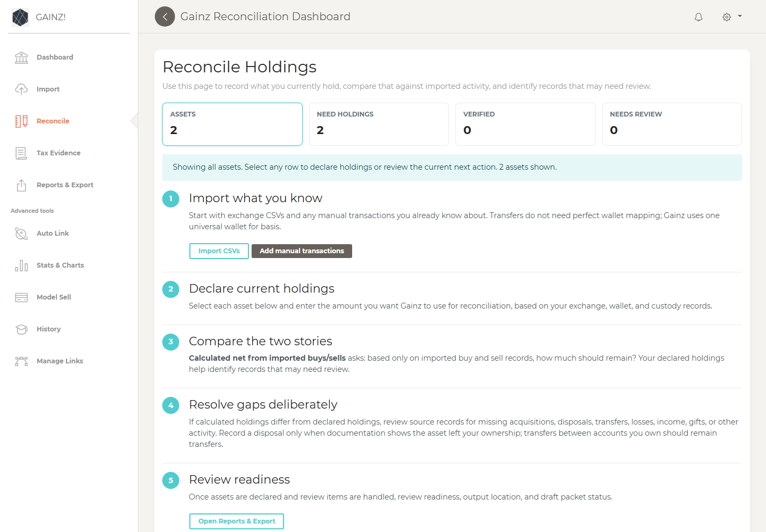Click the Gainz logo icon
This screenshot has height=532, width=766.
tap(20, 17)
